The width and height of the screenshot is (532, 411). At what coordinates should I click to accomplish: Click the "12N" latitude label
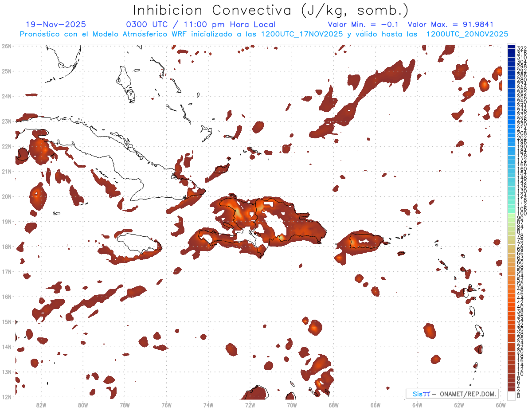click(7, 397)
